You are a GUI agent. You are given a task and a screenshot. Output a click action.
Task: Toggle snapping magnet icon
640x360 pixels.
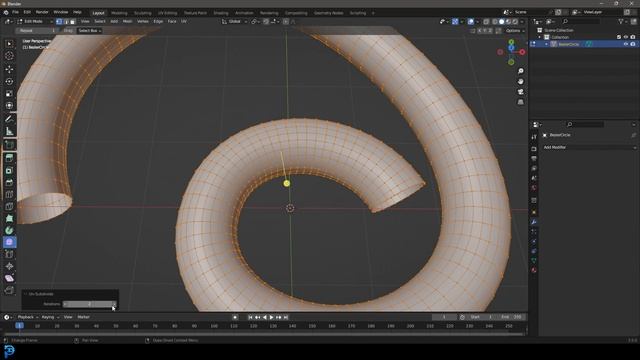[x=266, y=21]
